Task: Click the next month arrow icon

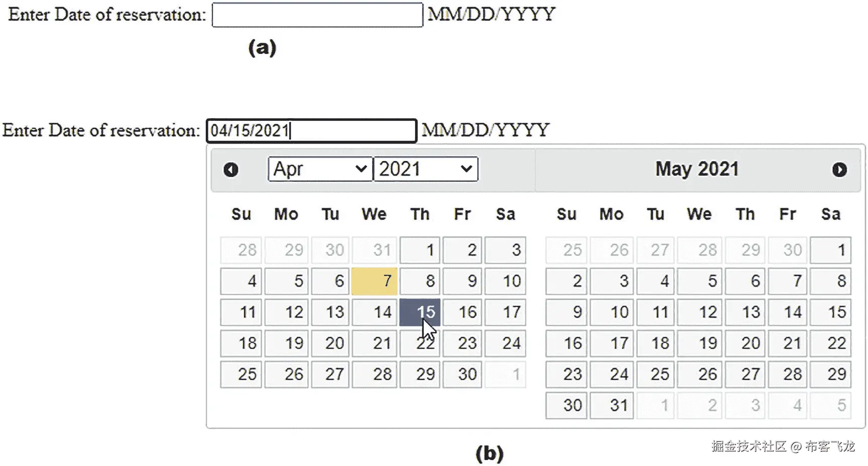Action: [x=839, y=170]
